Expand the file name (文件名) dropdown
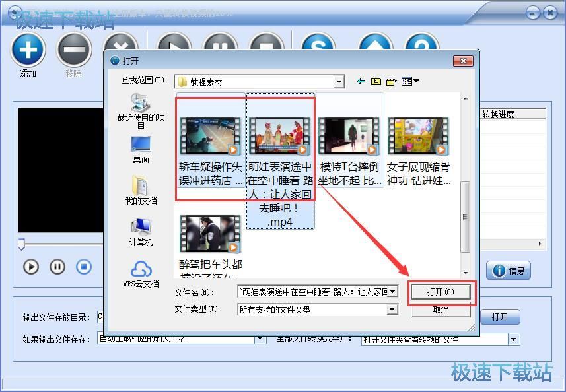The height and width of the screenshot is (392, 566). click(393, 292)
